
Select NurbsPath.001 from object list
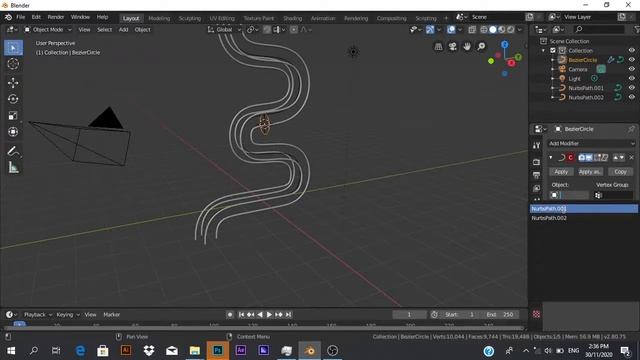click(584, 209)
